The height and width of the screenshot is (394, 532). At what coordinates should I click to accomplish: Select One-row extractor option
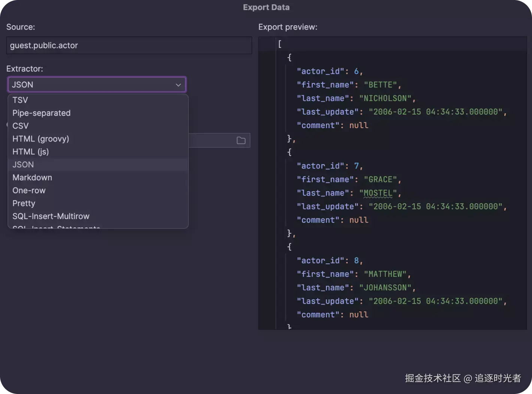click(x=29, y=191)
